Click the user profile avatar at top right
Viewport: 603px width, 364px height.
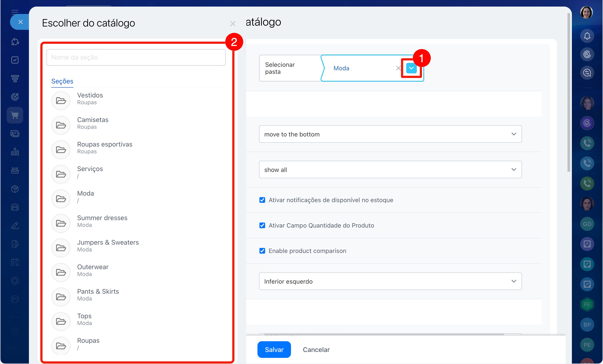tap(586, 12)
